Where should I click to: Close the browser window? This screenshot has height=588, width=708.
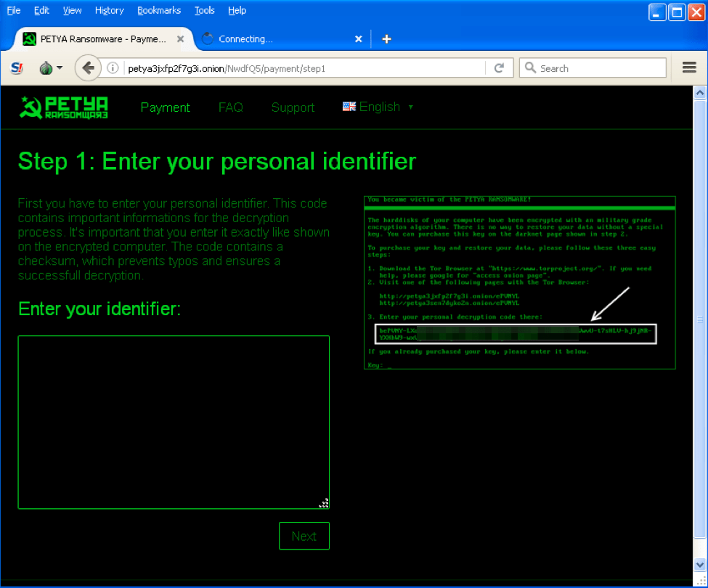click(696, 12)
